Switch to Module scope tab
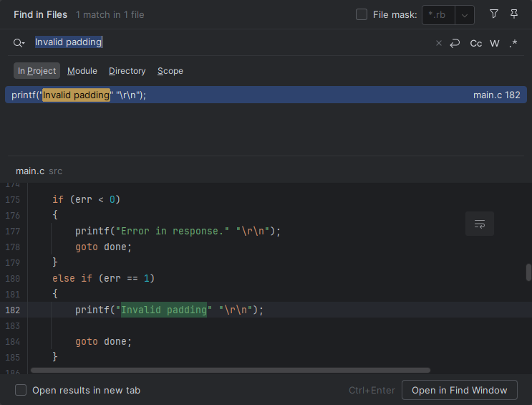Image resolution: width=532 pixels, height=405 pixels. tap(82, 71)
